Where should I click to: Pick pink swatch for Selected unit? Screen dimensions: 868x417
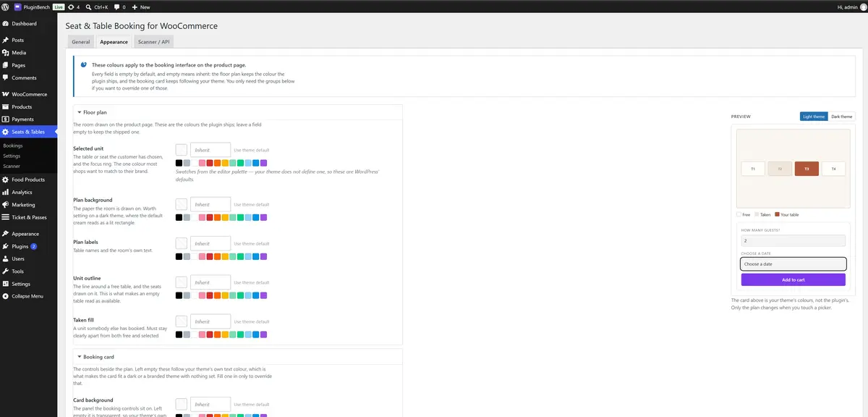(x=202, y=164)
